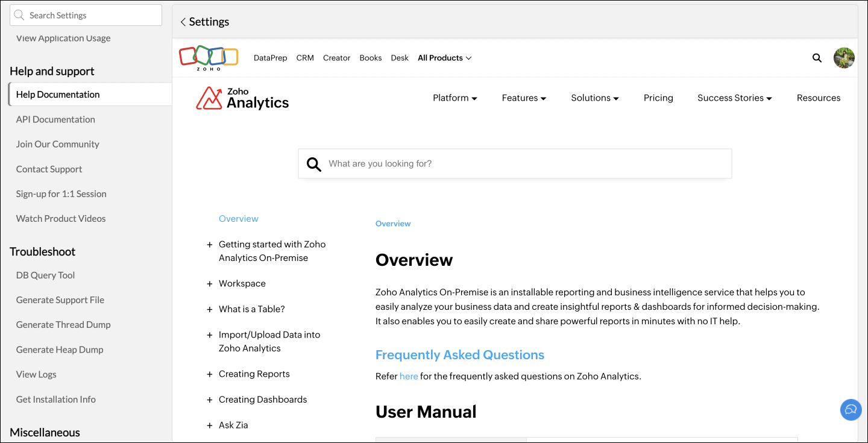The height and width of the screenshot is (443, 868).
Task: Open Resources in the navigation bar
Action: [818, 98]
